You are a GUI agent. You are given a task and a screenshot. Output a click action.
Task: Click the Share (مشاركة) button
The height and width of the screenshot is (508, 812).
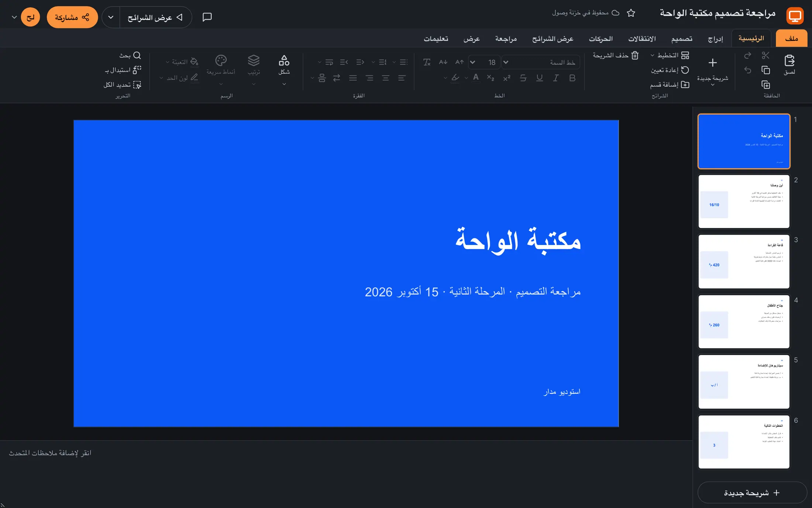[x=72, y=17]
